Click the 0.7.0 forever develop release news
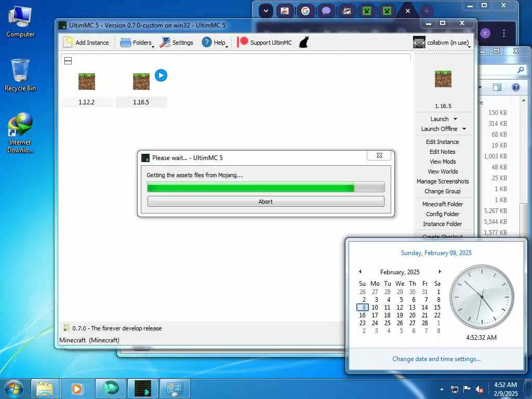 point(117,328)
